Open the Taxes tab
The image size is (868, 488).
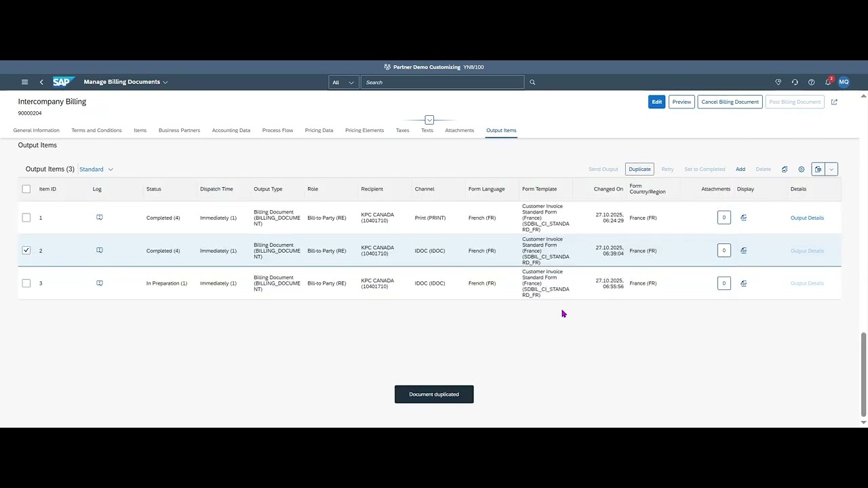pos(403,130)
